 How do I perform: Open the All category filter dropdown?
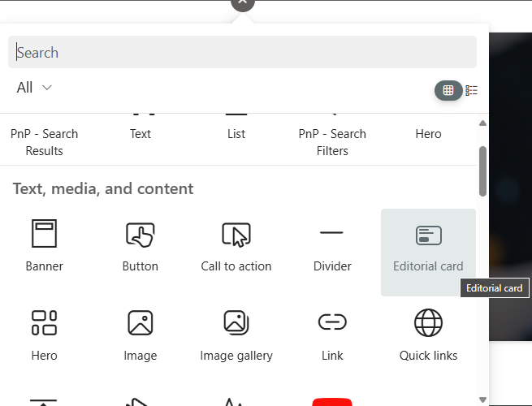click(34, 88)
